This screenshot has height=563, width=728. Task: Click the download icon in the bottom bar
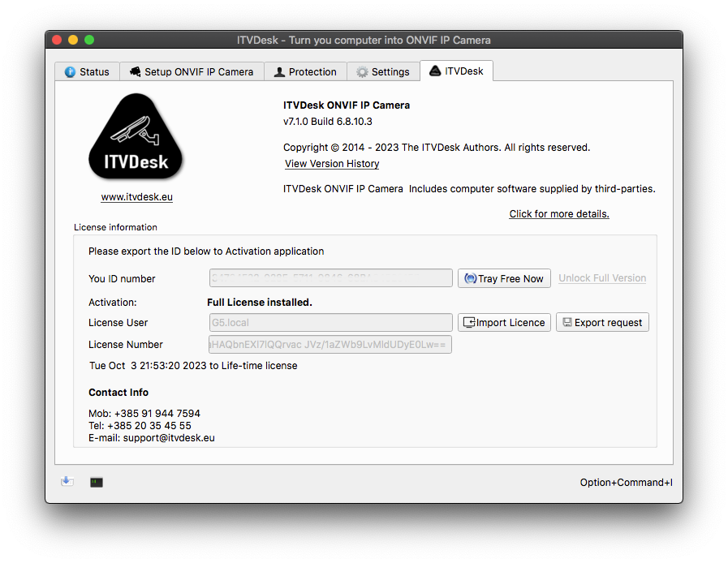(x=67, y=482)
